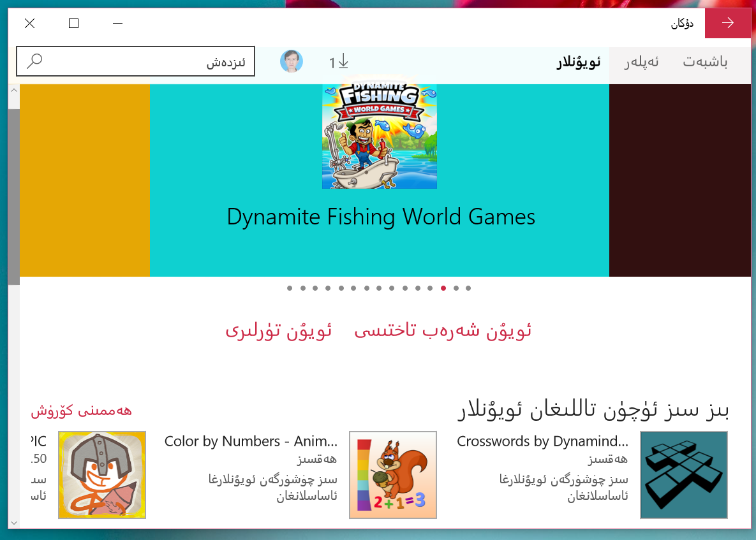Open the downloads indicator with arrow icon

click(x=339, y=62)
